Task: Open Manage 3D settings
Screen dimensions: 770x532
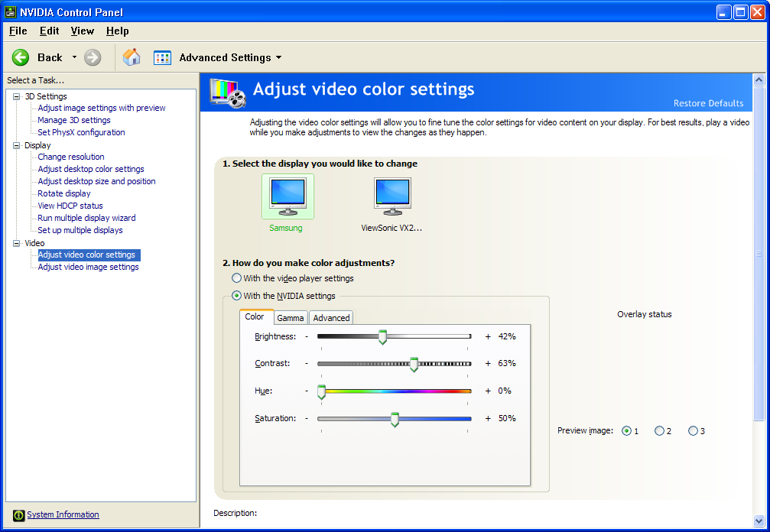Action: (74, 120)
